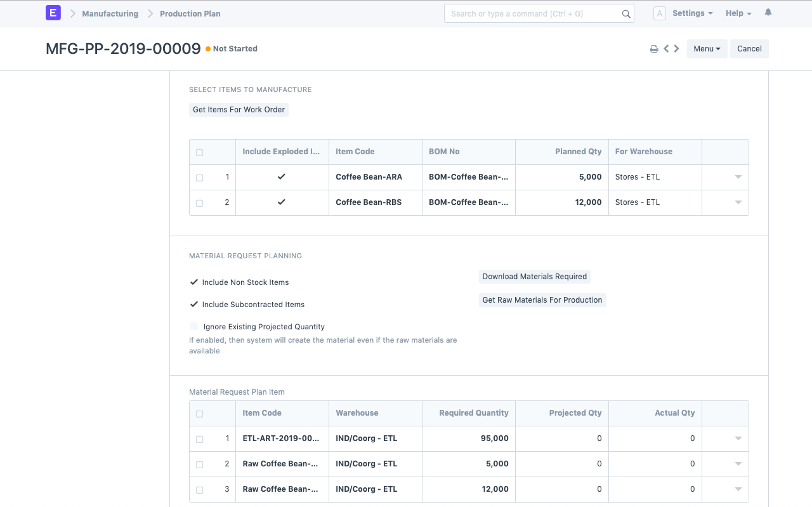Click Coffee Bean-RBS item code cell

pyautogui.click(x=376, y=202)
